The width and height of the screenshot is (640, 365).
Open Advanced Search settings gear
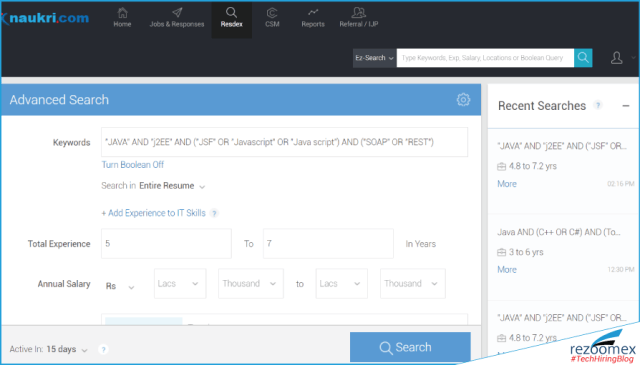[463, 100]
